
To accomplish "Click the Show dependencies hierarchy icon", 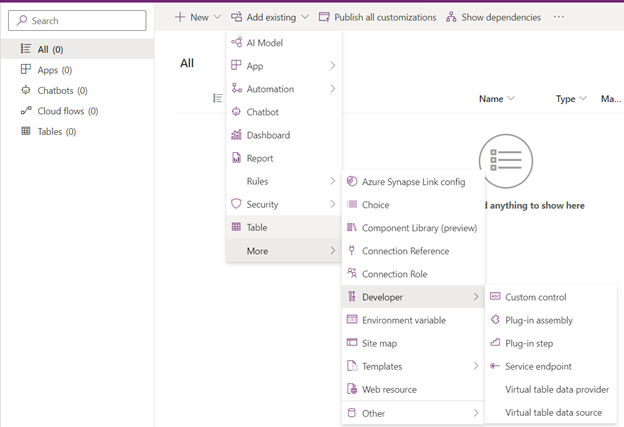I will 451,17.
